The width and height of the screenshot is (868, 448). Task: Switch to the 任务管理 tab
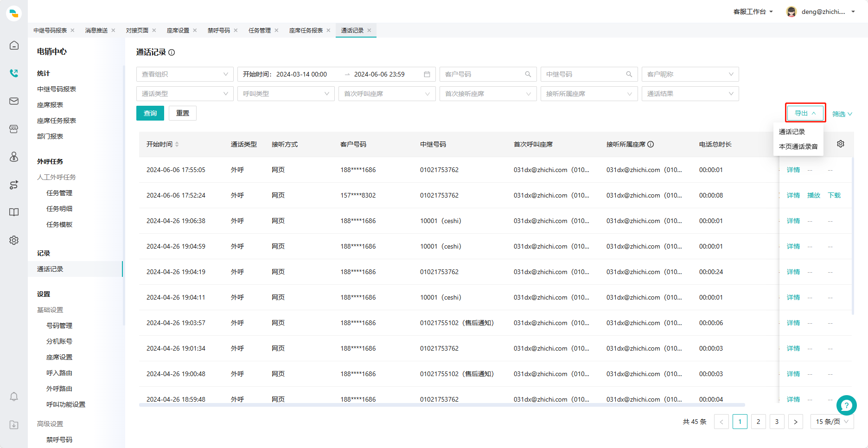(x=260, y=30)
